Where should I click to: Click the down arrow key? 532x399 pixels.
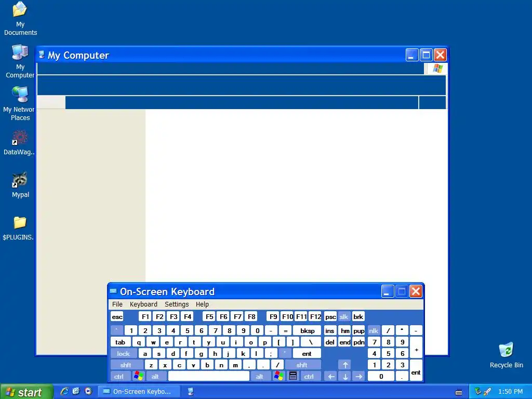345,377
